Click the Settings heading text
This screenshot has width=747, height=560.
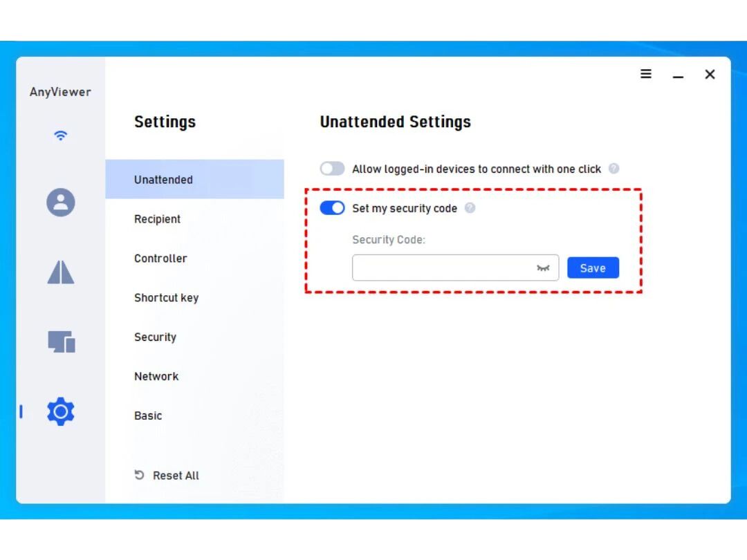[165, 122]
